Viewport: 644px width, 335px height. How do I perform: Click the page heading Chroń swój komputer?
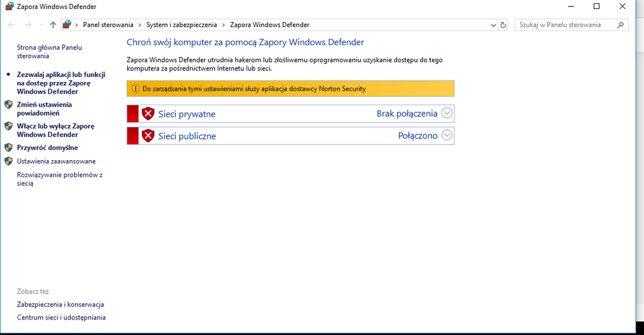245,43
